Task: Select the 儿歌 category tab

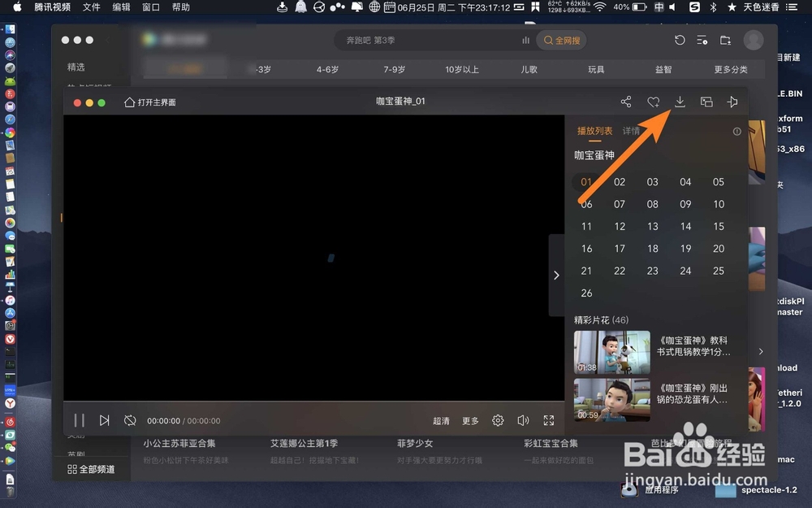Action: tap(529, 69)
